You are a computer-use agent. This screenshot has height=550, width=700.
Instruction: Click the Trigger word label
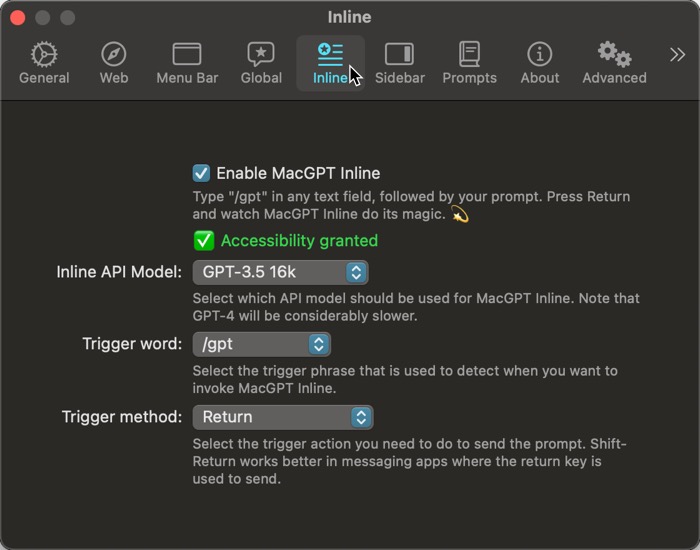[x=132, y=344]
